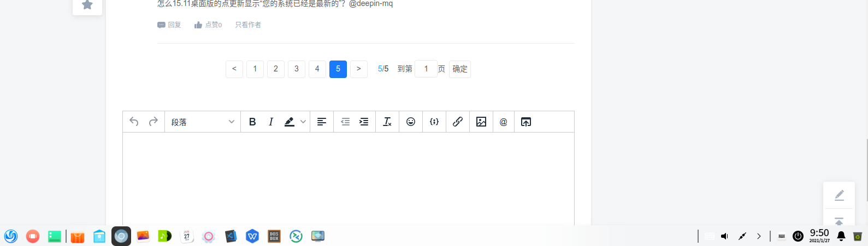Insert a hyperlink
Image resolution: width=868 pixels, height=246 pixels.
(458, 122)
